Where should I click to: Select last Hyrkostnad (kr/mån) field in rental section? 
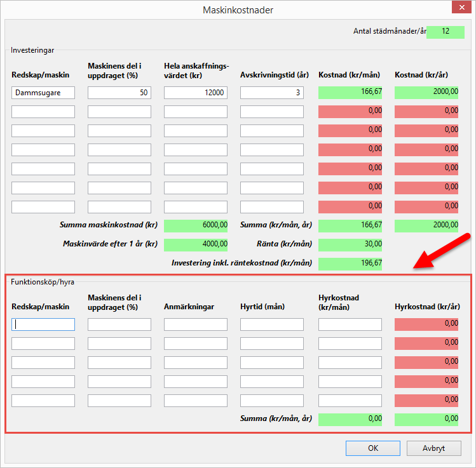350,401
